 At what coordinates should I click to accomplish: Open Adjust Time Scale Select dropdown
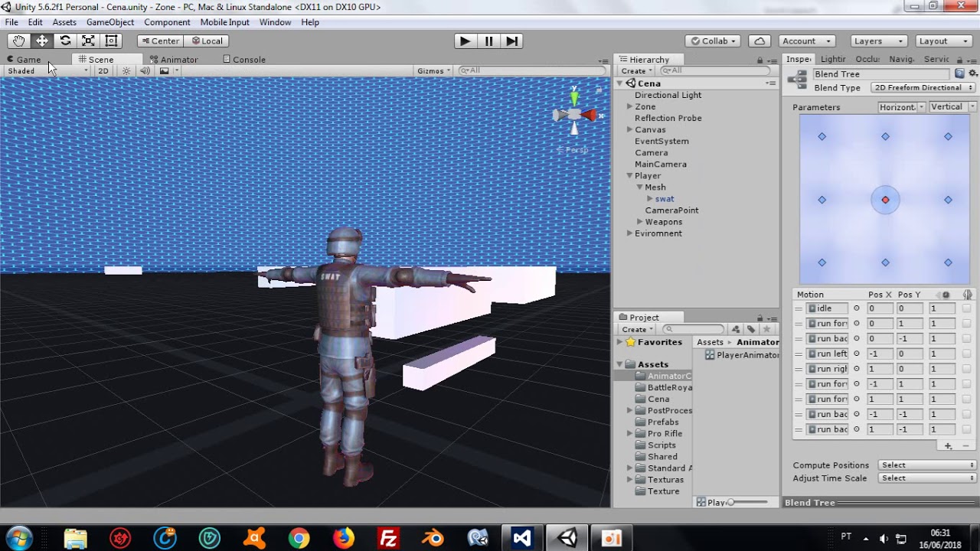tap(928, 478)
